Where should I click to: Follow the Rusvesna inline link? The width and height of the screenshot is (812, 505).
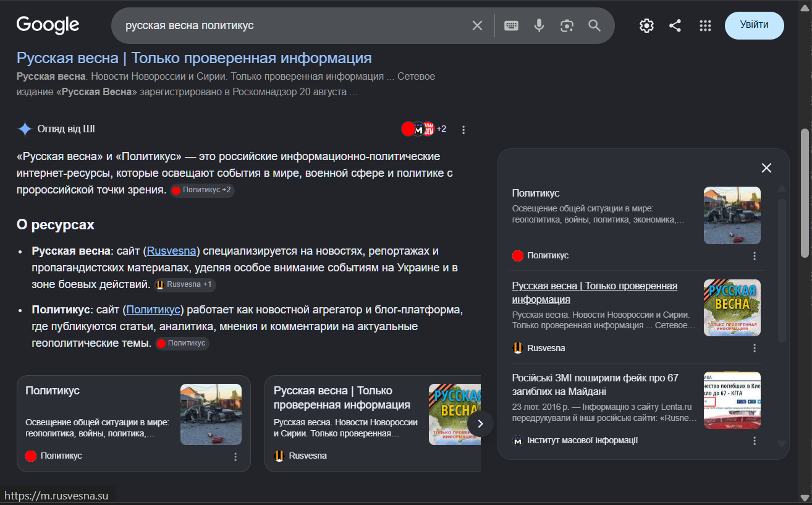(172, 251)
